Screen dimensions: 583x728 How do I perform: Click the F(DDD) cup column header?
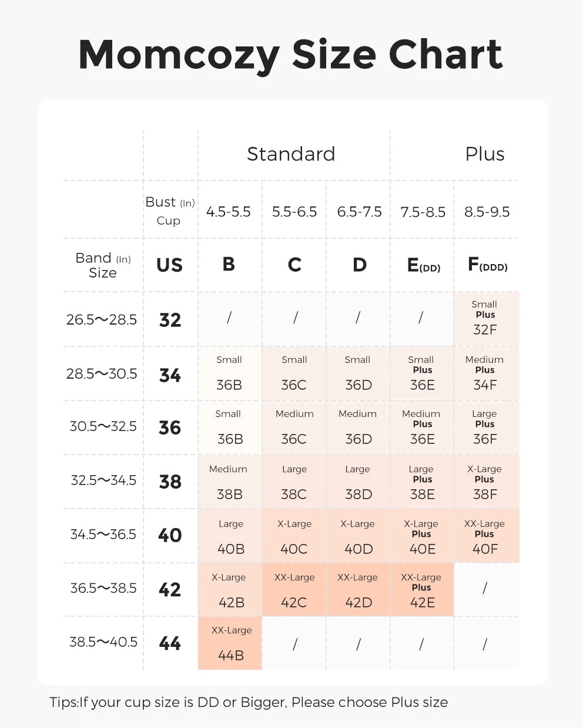487,265
